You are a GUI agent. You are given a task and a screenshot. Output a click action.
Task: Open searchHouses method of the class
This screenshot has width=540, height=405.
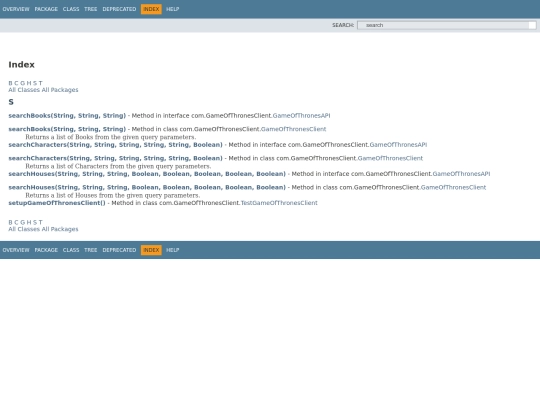click(147, 187)
